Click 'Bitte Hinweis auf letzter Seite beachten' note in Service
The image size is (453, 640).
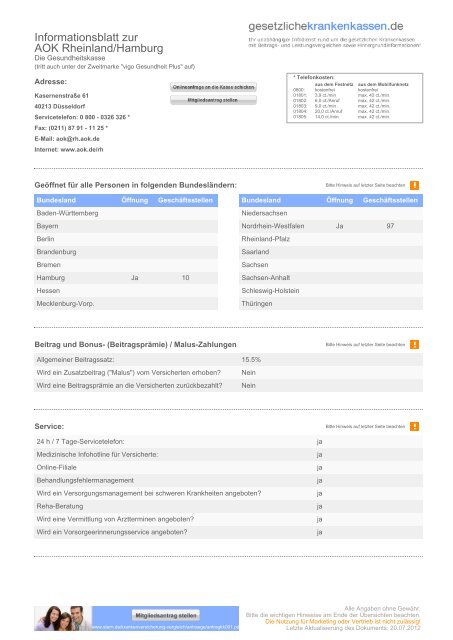coord(365,426)
